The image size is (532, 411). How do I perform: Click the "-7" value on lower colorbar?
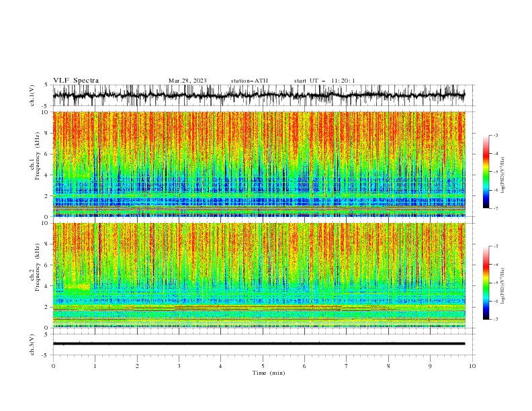click(495, 319)
